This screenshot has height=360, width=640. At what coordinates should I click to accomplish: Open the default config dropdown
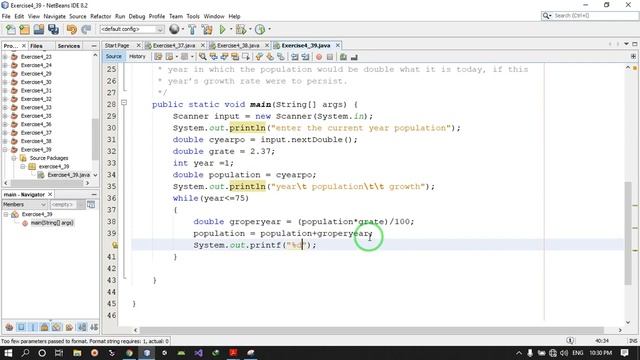[x=132, y=29]
